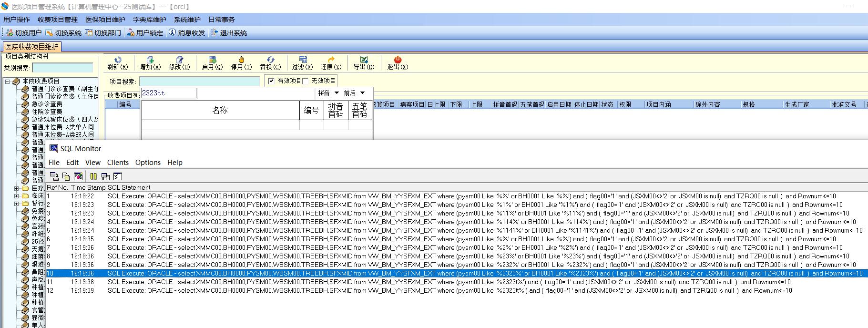Select tree item 急诊观察床位费
This screenshot has height=328, width=868.
coord(65,119)
